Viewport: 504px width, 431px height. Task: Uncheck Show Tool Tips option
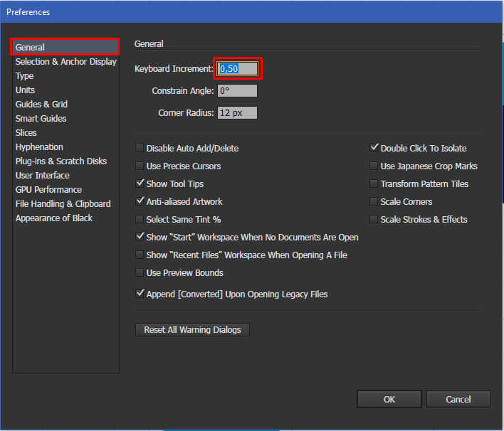(x=140, y=184)
